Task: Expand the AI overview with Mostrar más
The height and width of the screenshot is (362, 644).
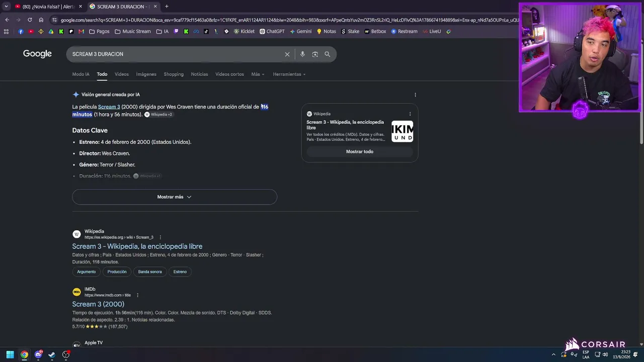Action: 175,197
